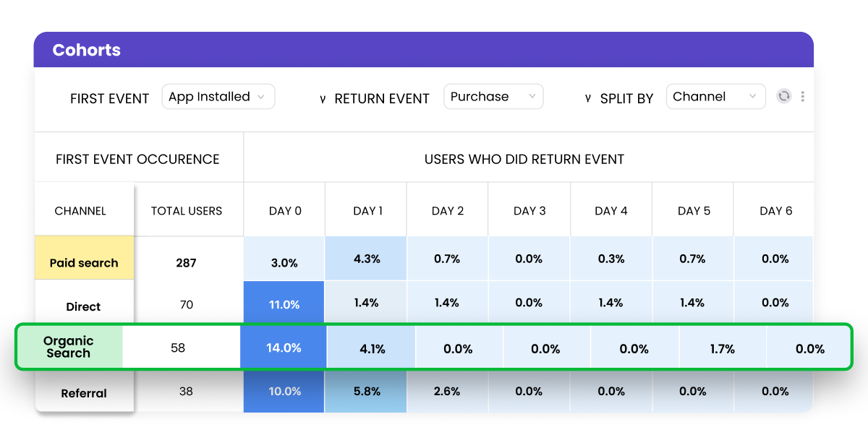Select the Cohorts panel title
The height and width of the screenshot is (427, 868).
86,51
